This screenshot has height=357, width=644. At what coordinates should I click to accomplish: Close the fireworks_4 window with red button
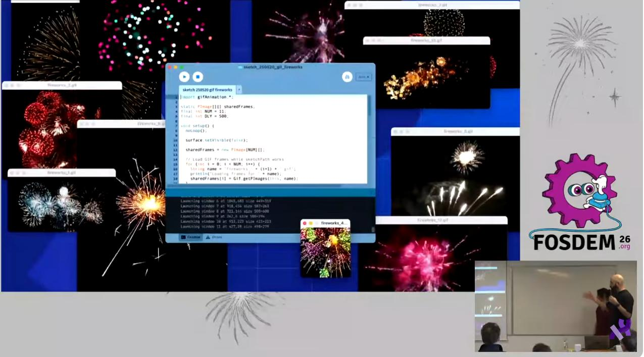[305, 223]
